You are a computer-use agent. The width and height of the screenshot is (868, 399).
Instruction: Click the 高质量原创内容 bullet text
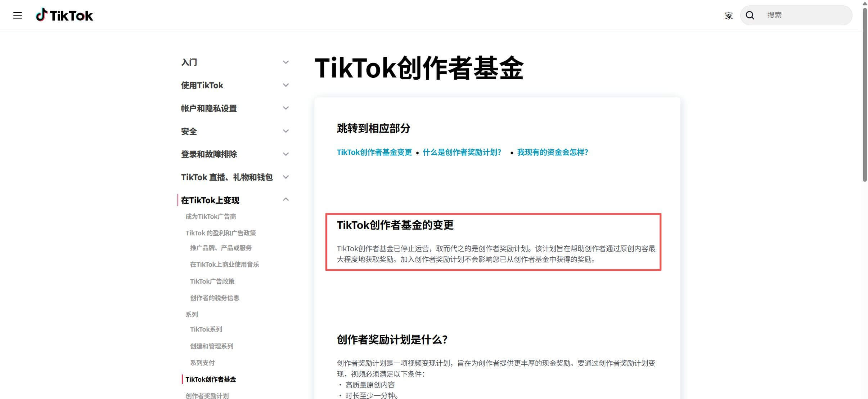tap(370, 385)
